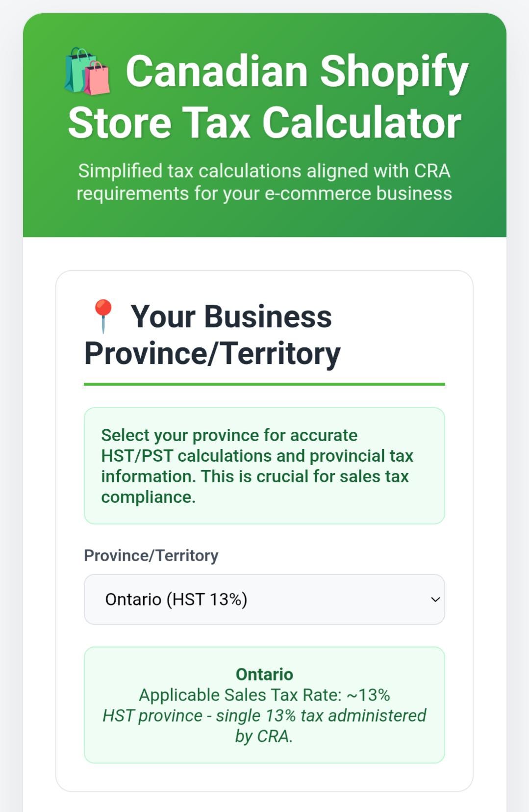Click the province selection compliance notice box

[x=265, y=465]
